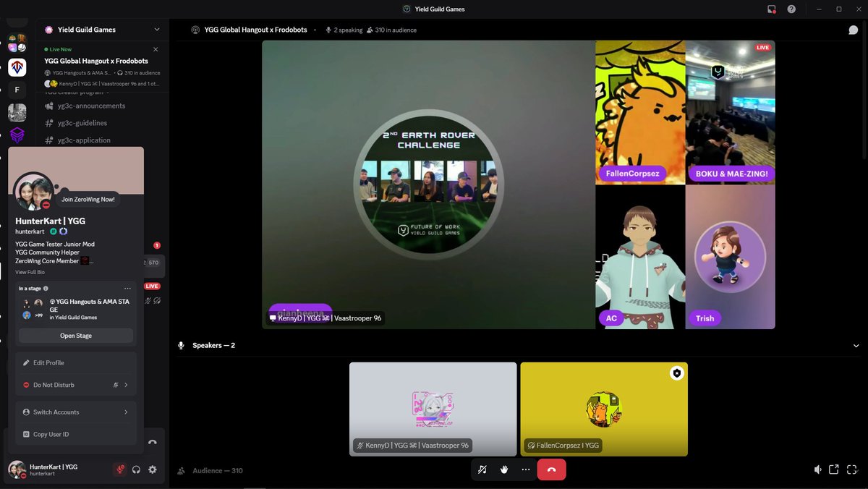Click Copy User ID
Screen dimensions: 868x489
pyautogui.click(x=76, y=434)
